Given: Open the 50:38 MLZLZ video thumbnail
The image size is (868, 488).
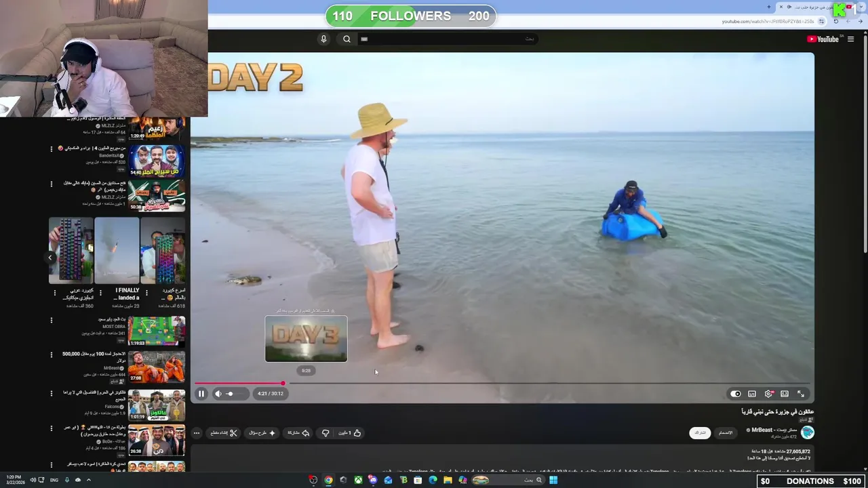Looking at the screenshot, I should pos(157,196).
